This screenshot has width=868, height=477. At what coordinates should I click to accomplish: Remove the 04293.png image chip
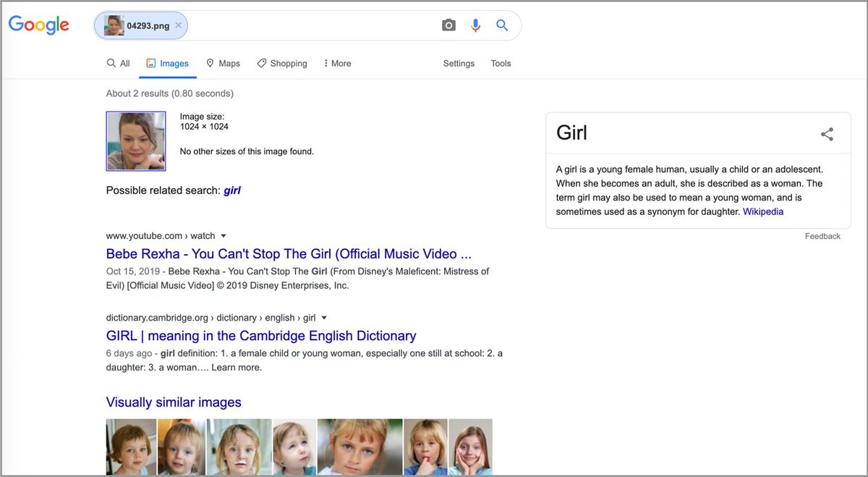179,25
